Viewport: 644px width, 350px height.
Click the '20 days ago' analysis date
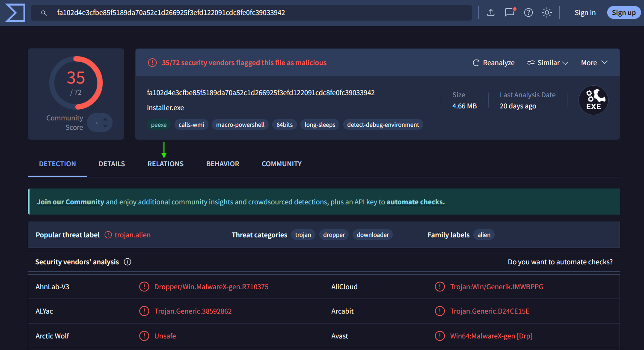pyautogui.click(x=518, y=106)
